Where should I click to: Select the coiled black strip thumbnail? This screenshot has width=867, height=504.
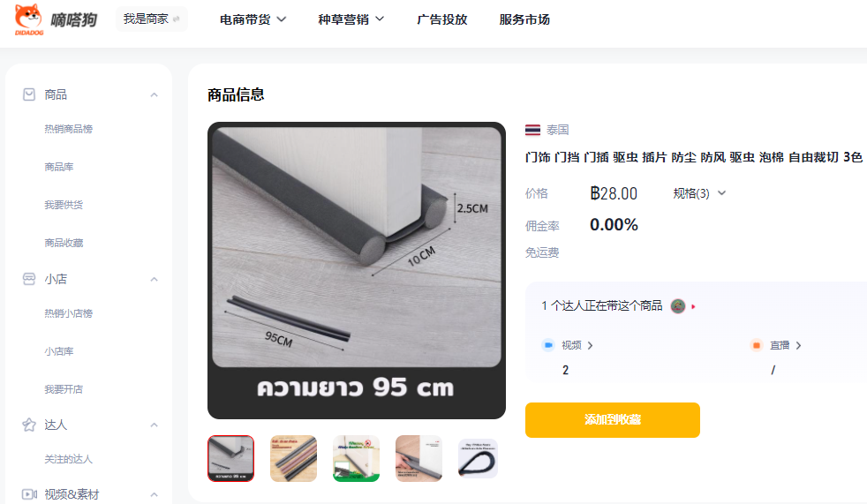point(479,459)
